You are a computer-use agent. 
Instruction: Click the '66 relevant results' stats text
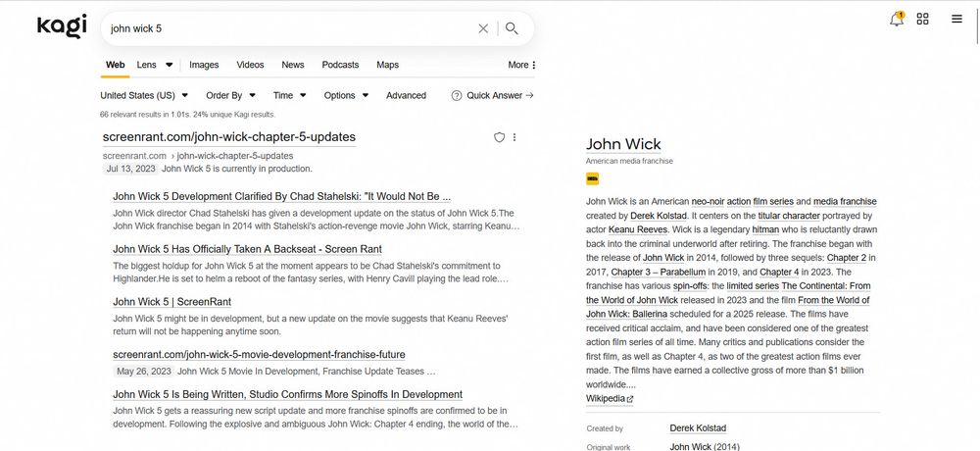pos(187,115)
